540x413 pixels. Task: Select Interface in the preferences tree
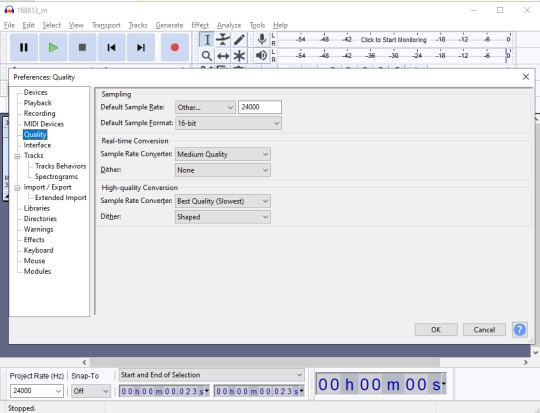[37, 145]
